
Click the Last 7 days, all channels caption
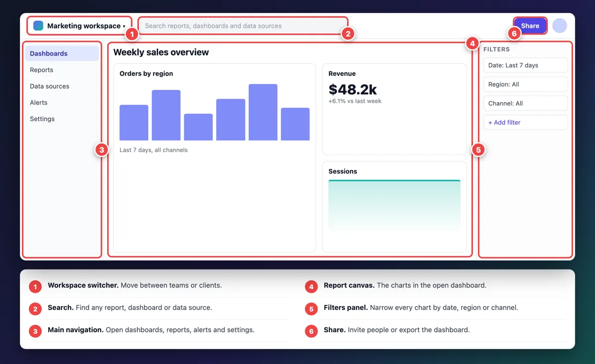tap(154, 150)
